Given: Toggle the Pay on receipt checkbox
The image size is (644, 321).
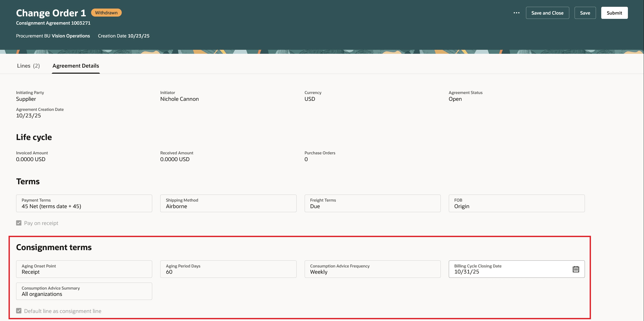Looking at the screenshot, I should coord(19,223).
